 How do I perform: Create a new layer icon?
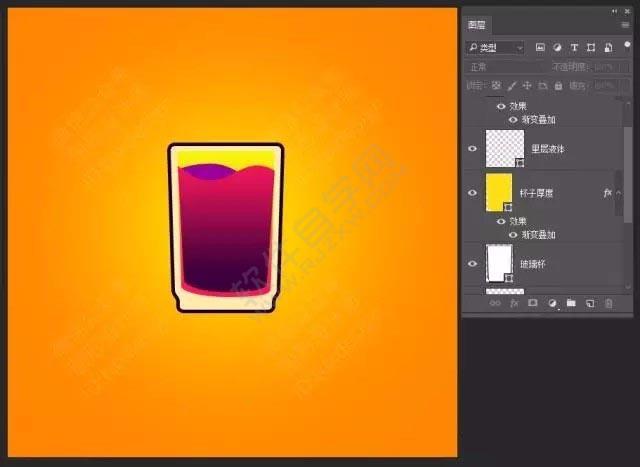(590, 303)
